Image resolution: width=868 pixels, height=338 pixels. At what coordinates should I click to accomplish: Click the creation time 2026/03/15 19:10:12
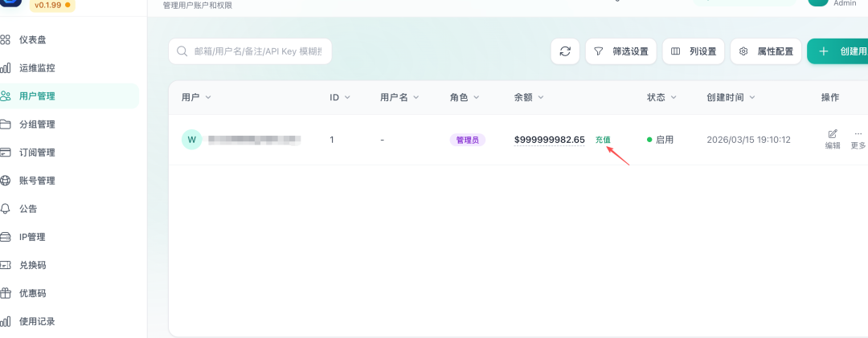click(x=748, y=140)
